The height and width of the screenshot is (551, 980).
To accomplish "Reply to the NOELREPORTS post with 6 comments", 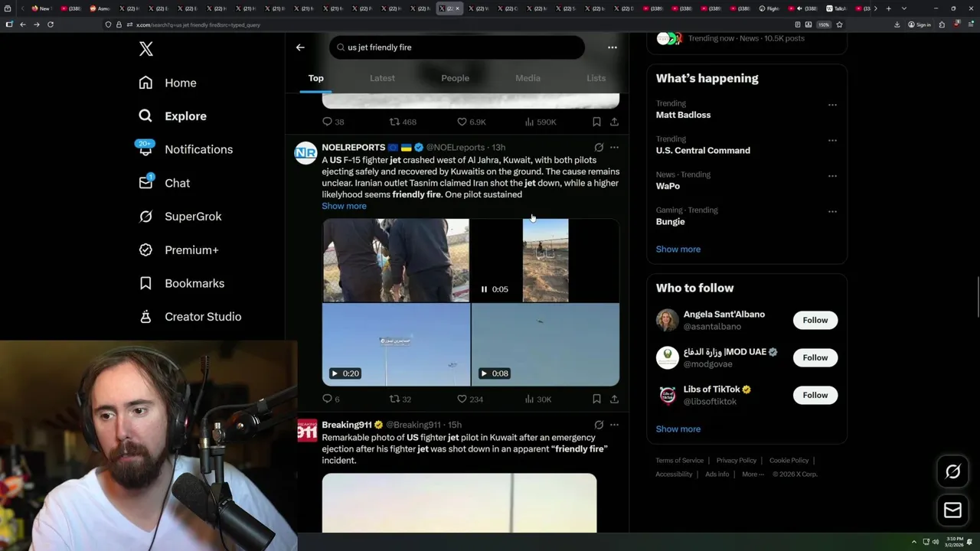I will [x=331, y=399].
